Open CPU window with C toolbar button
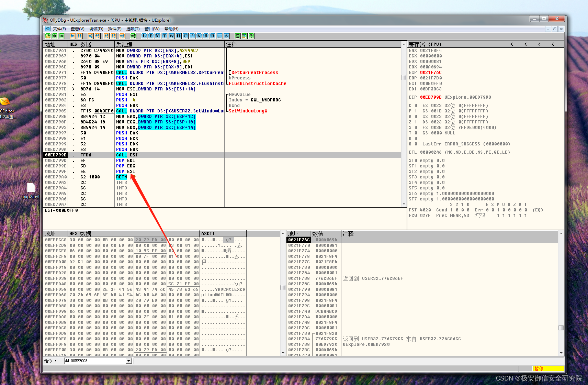The image size is (588, 385). (x=185, y=36)
